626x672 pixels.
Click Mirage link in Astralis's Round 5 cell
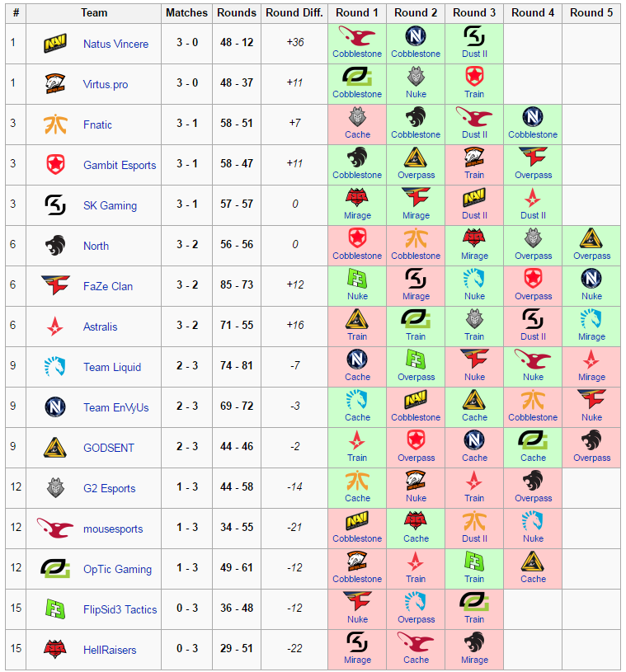click(x=591, y=336)
